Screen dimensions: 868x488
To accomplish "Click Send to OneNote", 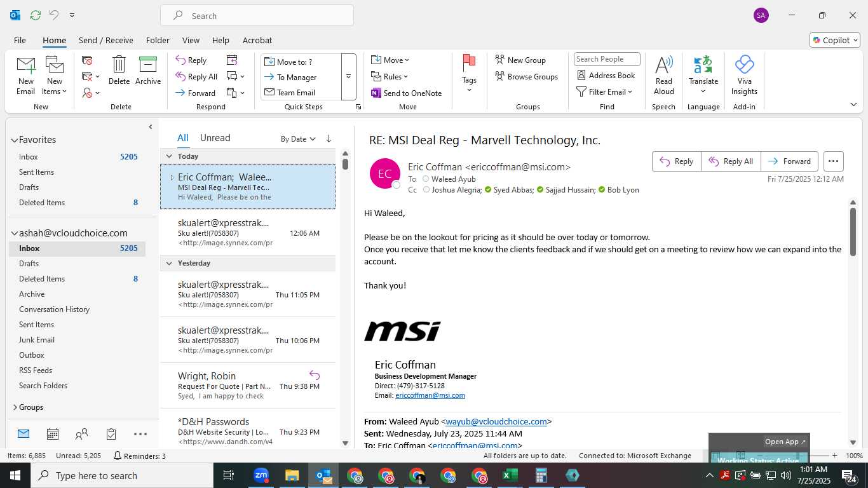I will (x=407, y=93).
